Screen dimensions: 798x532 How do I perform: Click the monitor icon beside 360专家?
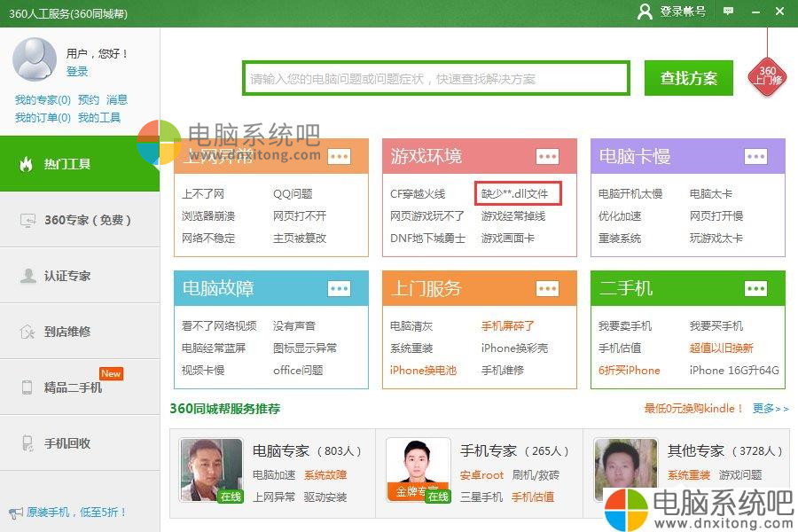coord(27,221)
